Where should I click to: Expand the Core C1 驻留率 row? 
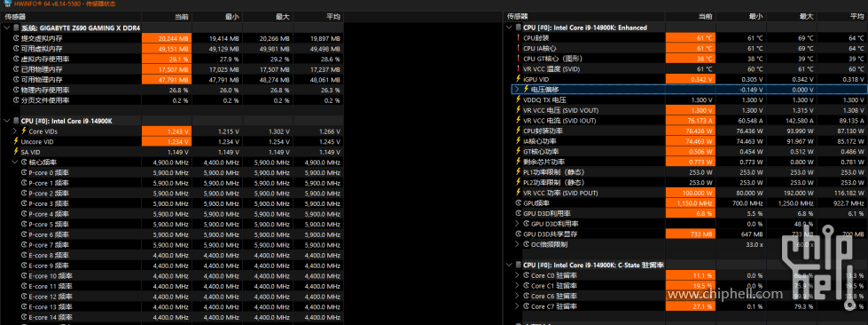click(x=517, y=286)
